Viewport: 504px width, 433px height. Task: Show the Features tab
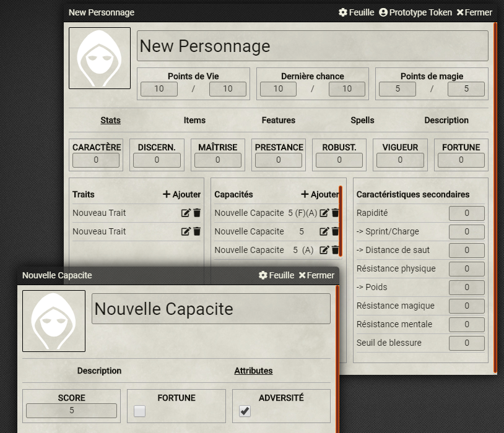click(x=278, y=120)
